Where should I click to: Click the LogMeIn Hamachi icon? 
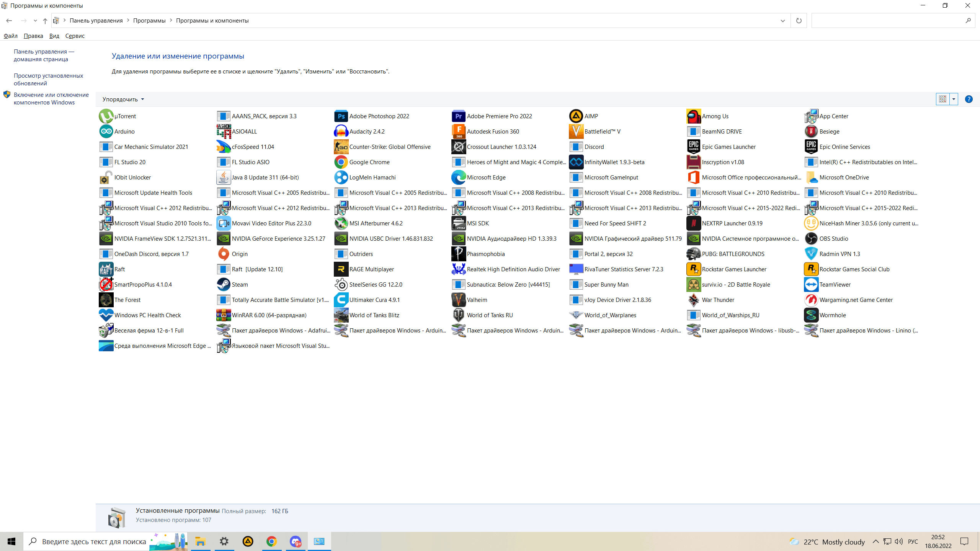[341, 178]
